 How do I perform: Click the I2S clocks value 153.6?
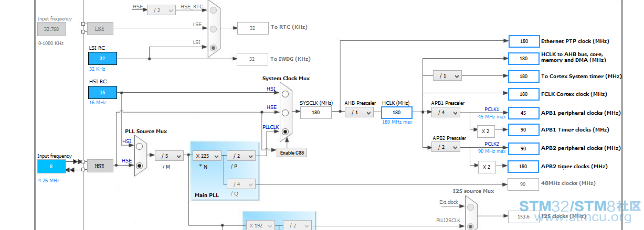[x=523, y=216]
